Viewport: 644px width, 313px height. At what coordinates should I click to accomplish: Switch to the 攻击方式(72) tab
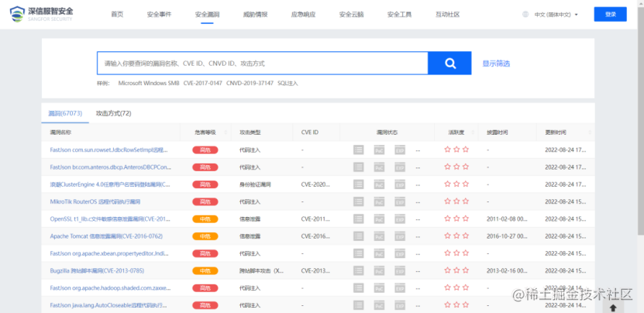click(114, 113)
